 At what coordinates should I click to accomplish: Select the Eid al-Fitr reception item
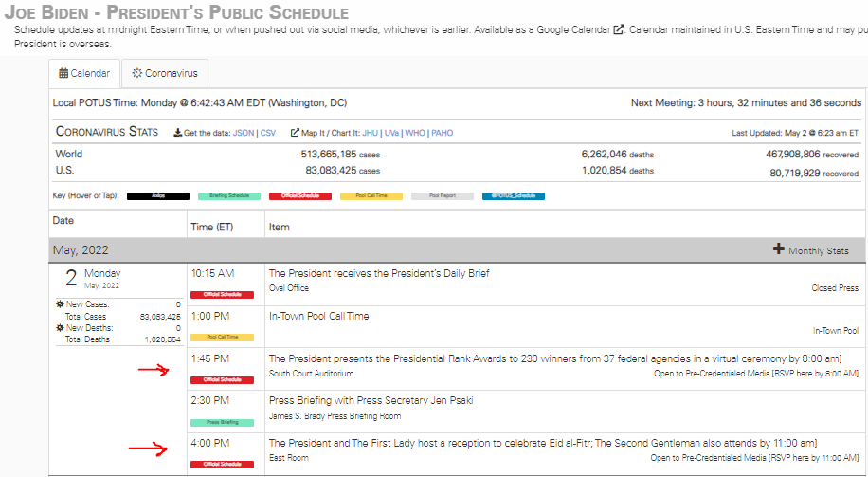(543, 443)
